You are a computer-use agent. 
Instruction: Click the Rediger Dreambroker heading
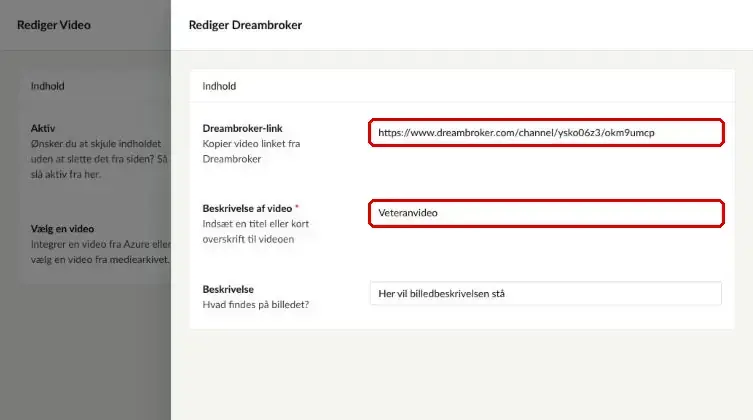coord(245,25)
